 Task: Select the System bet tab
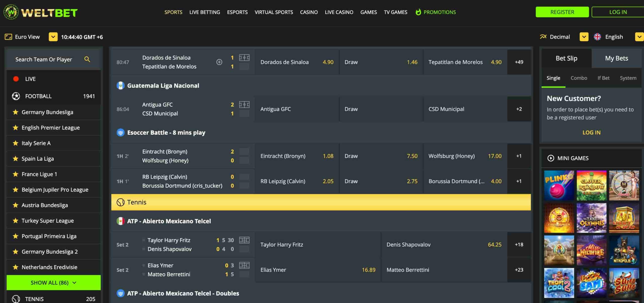coord(628,78)
